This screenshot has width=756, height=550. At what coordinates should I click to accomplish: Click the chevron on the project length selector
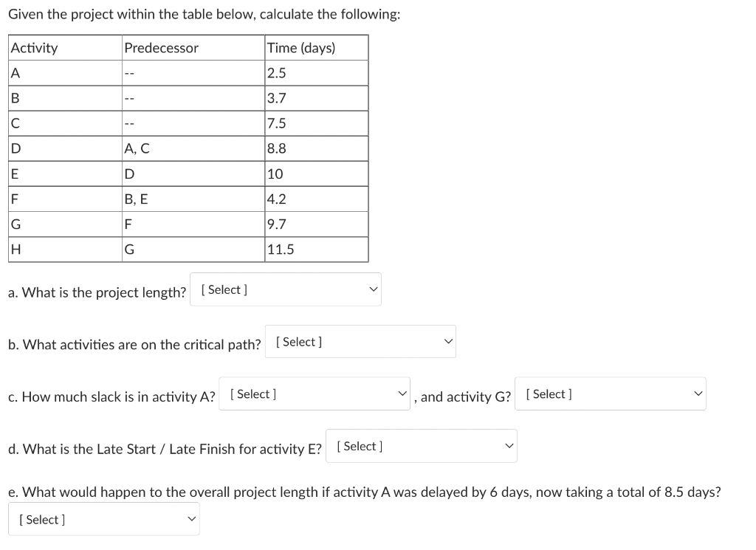[x=374, y=289]
